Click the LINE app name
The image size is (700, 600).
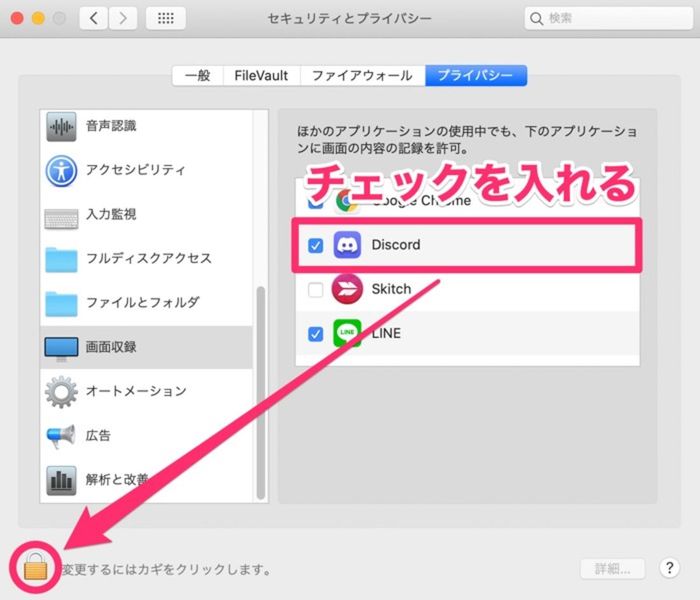pos(386,333)
